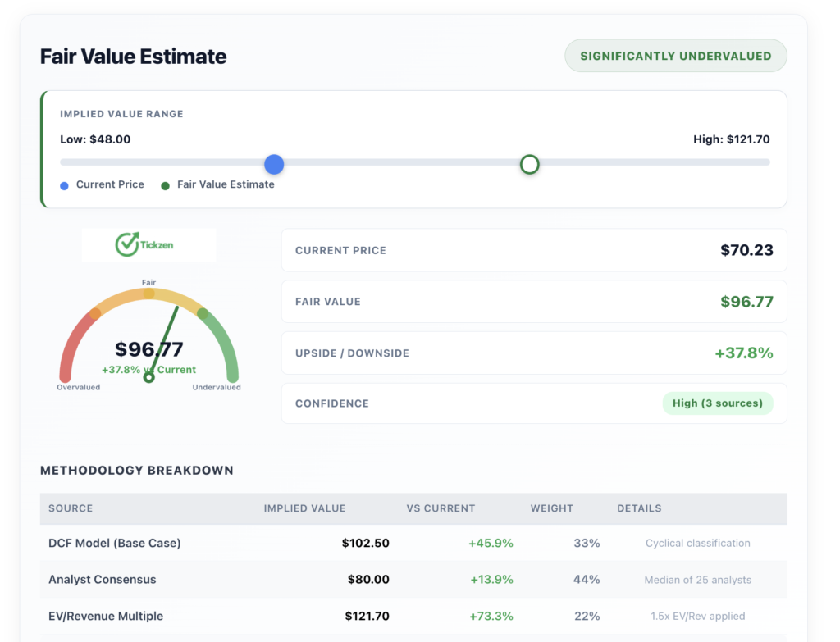The width and height of the screenshot is (840, 642).
Task: Click the Fair Value Estimate legend label
Action: pyautogui.click(x=226, y=184)
